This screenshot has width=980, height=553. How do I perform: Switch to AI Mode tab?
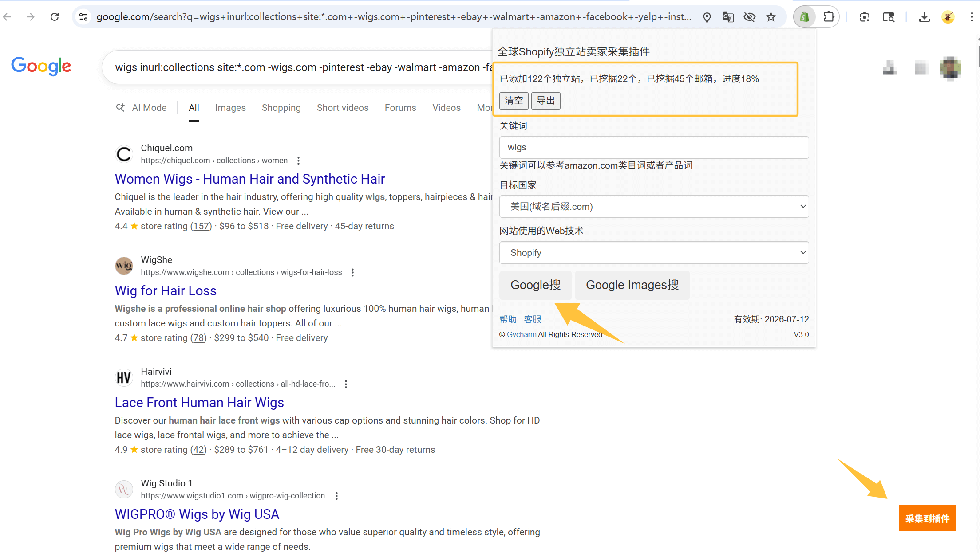tap(141, 108)
